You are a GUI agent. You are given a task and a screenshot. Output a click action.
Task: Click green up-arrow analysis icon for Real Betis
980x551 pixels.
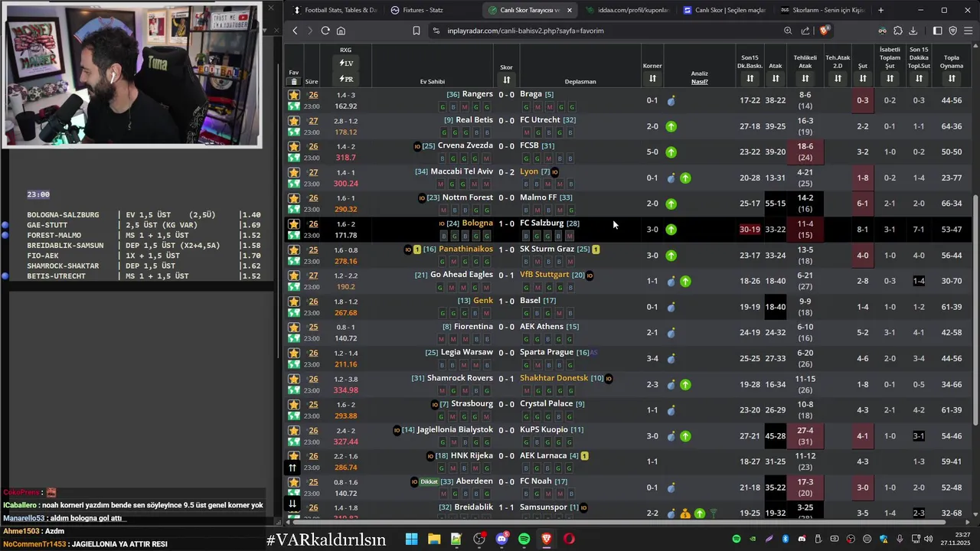coord(671,126)
